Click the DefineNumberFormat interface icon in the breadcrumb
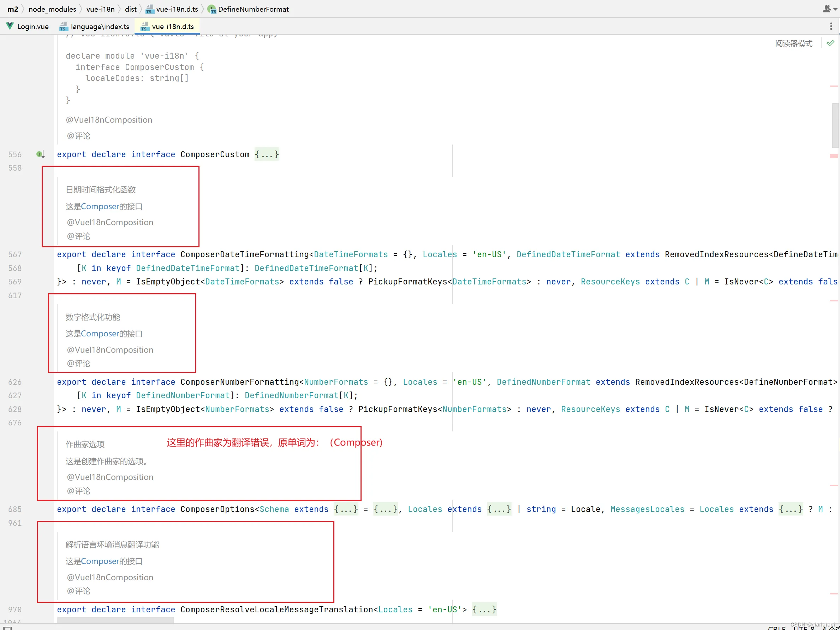This screenshot has width=840, height=630. (212, 9)
